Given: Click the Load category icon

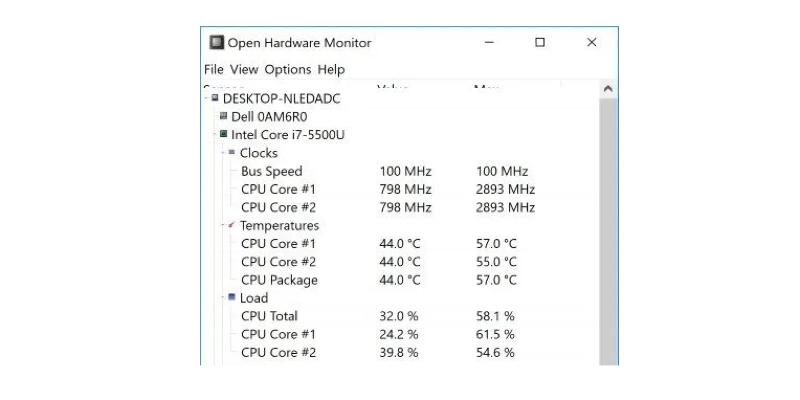Looking at the screenshot, I should coord(232,296).
